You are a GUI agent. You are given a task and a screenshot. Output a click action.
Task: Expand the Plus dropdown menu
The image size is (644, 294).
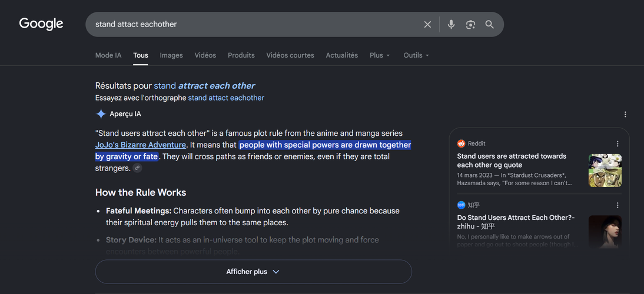click(380, 55)
